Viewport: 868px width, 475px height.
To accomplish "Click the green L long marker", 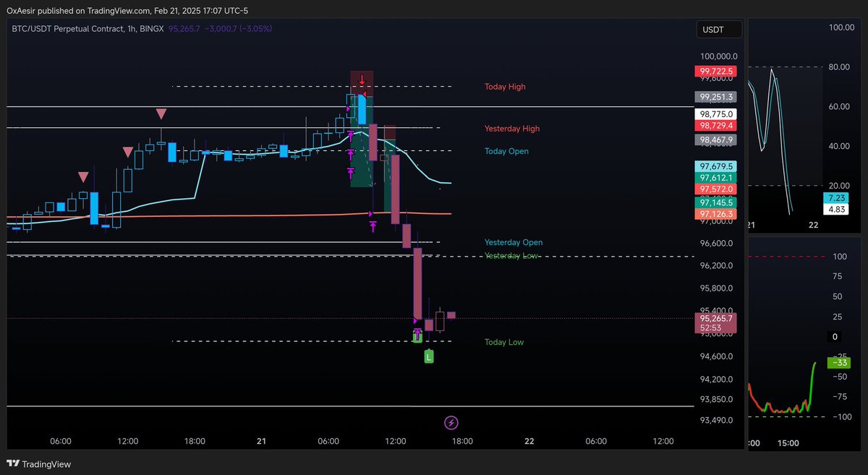I will [429, 356].
